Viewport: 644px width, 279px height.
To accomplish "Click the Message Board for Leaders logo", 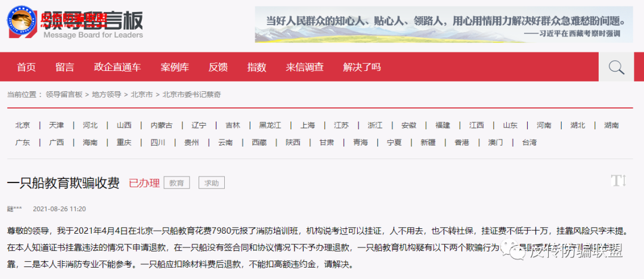I will 76,23.
